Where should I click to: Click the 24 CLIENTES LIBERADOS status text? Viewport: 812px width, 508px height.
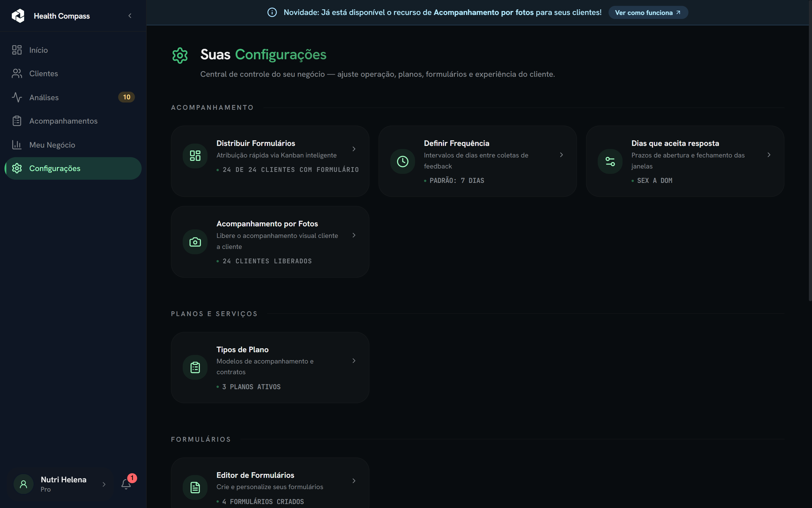267,261
